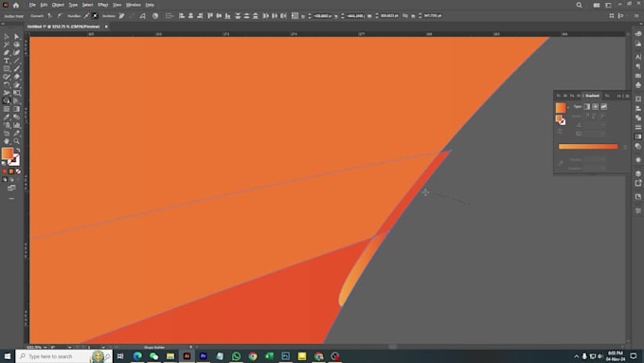Set paint mode to Gradient
The image size is (644, 363).
click(11, 171)
